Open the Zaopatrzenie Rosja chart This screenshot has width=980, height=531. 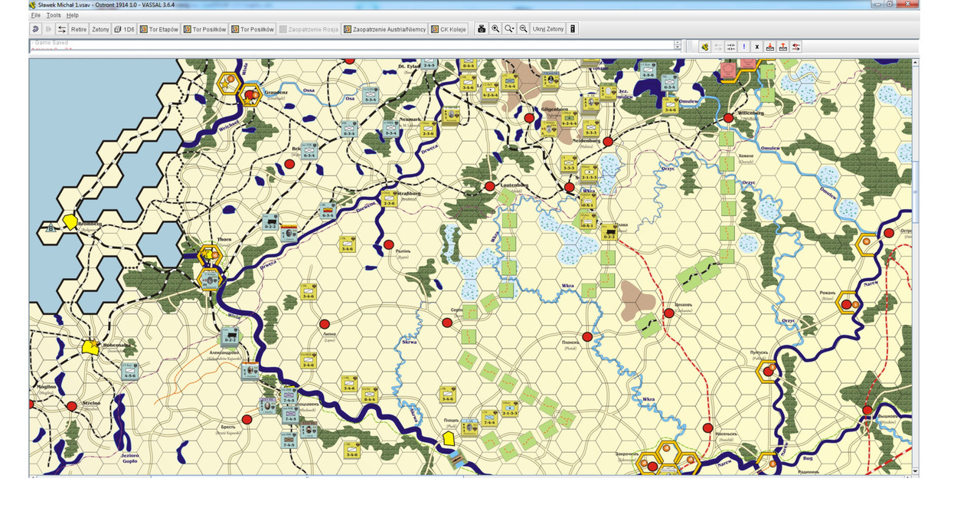click(309, 29)
